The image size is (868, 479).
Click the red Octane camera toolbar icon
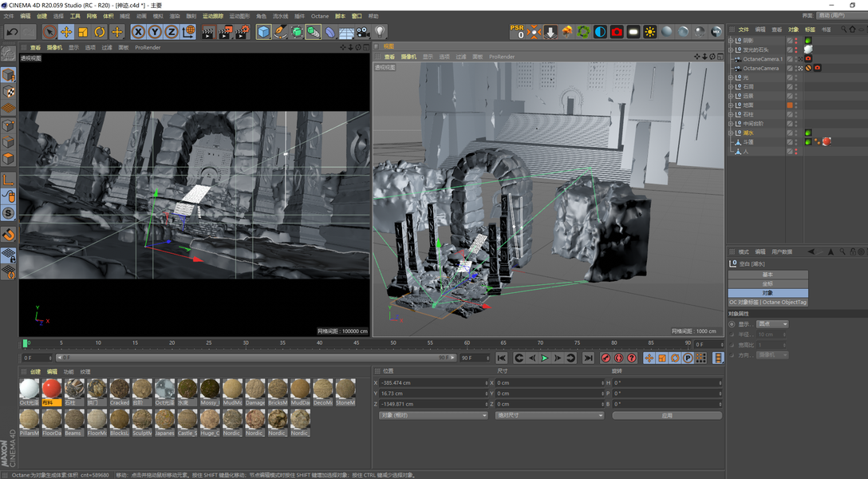tap(617, 32)
